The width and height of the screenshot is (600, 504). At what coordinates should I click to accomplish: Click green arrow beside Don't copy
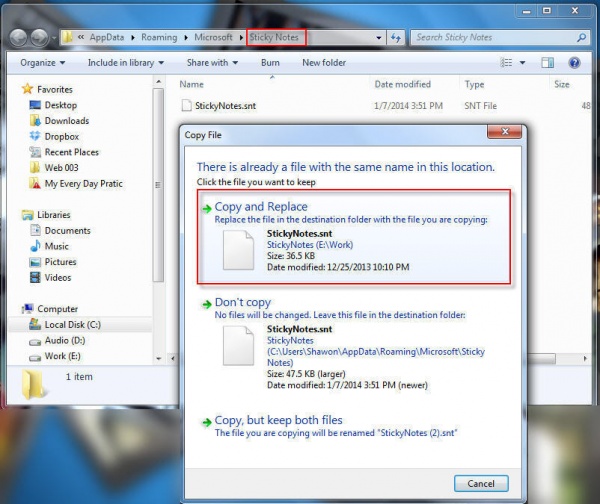207,304
